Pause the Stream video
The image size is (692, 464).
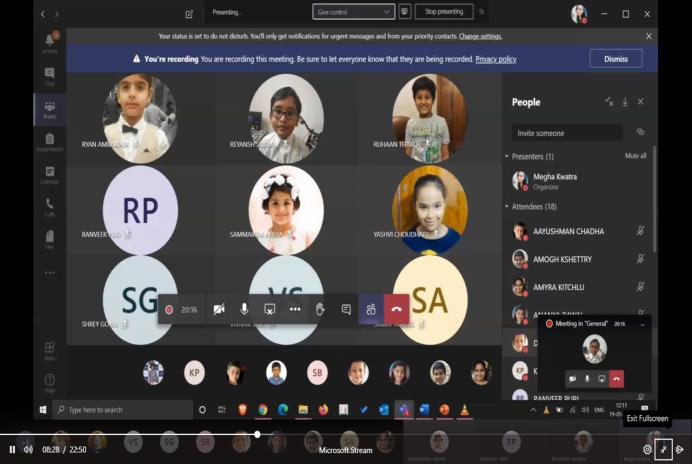point(12,449)
